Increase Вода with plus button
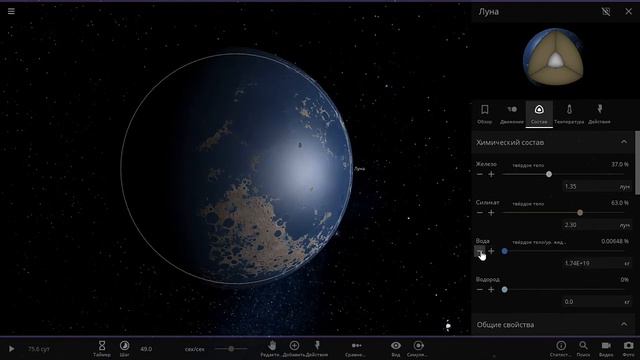The width and height of the screenshot is (640, 360). coord(491,251)
